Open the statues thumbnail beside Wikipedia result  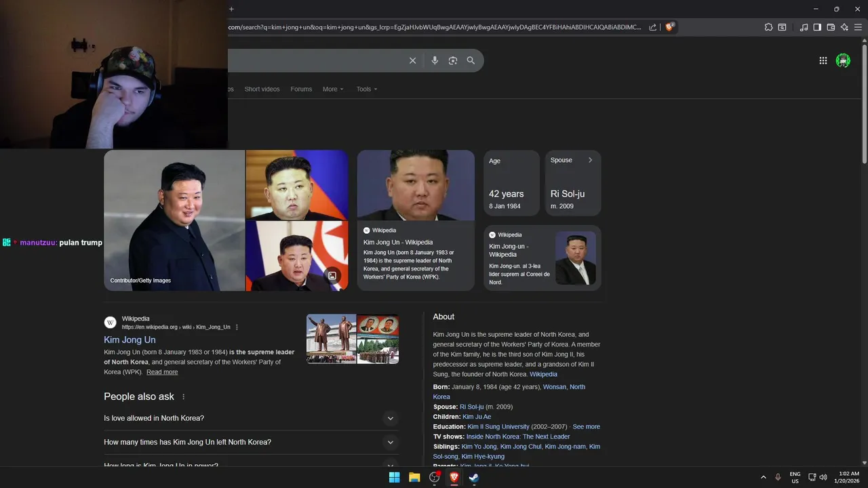331,339
